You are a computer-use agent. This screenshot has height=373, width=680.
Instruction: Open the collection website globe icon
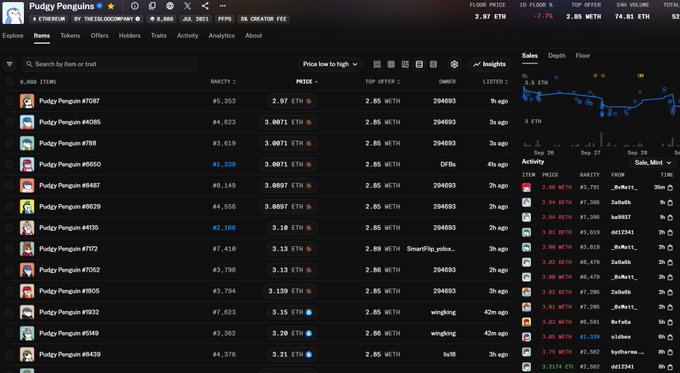[x=170, y=6]
